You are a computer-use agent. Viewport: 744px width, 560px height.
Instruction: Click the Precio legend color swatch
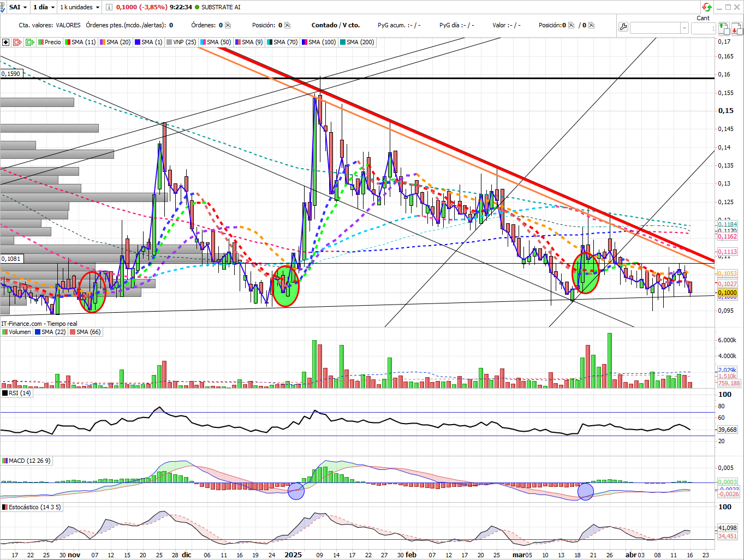coord(41,42)
